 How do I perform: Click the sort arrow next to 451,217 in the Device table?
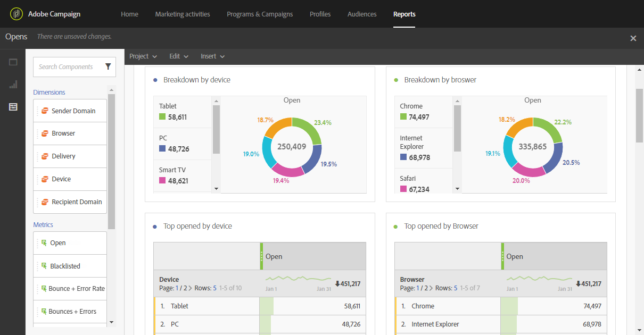(x=337, y=283)
